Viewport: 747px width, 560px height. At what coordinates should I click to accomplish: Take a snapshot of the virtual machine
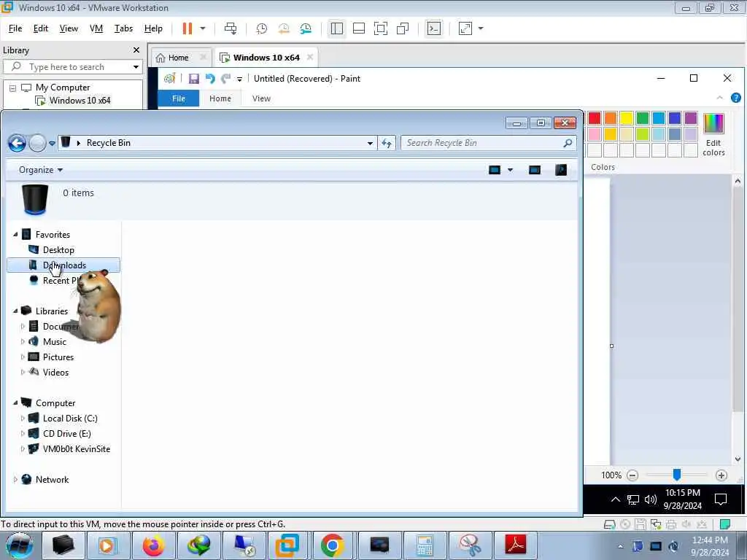(x=262, y=28)
